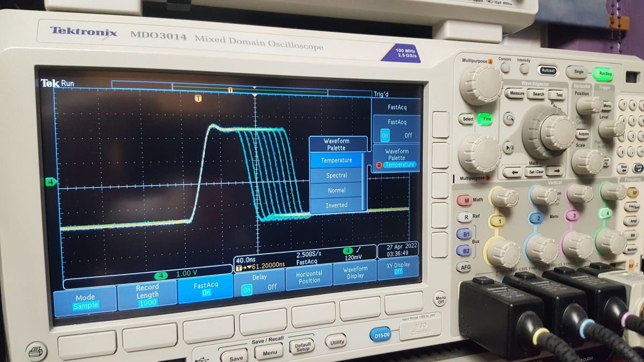Screen dimensions: 644x362
Task: Toggle the XY Display Off setting
Action: point(398,268)
